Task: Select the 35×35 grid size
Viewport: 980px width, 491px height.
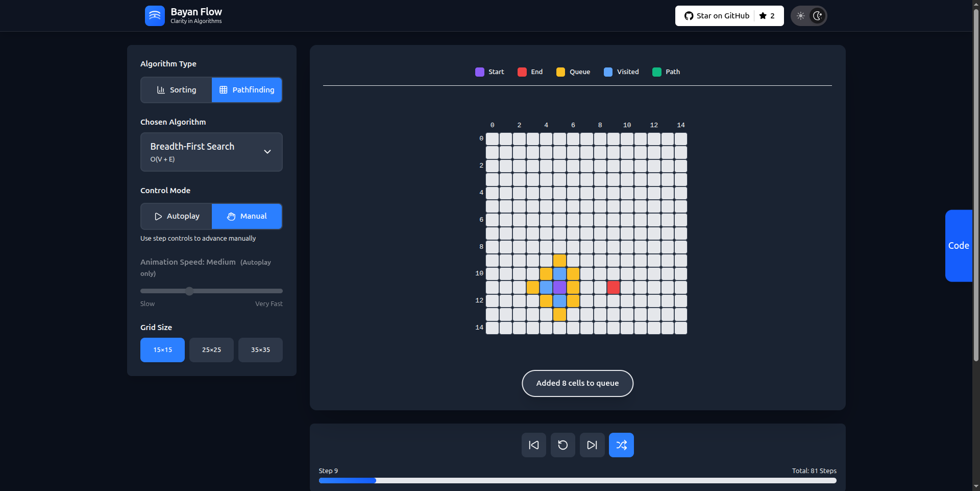Action: (260, 350)
